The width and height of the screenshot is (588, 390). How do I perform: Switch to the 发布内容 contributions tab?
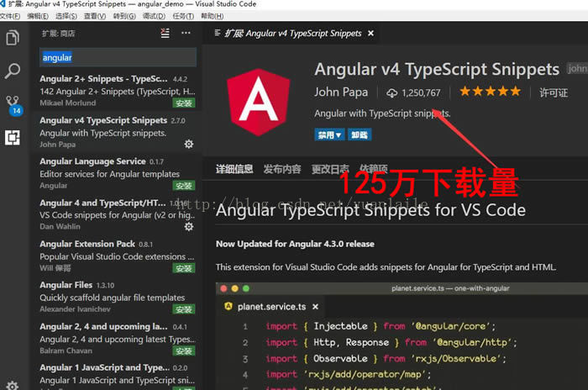[282, 169]
